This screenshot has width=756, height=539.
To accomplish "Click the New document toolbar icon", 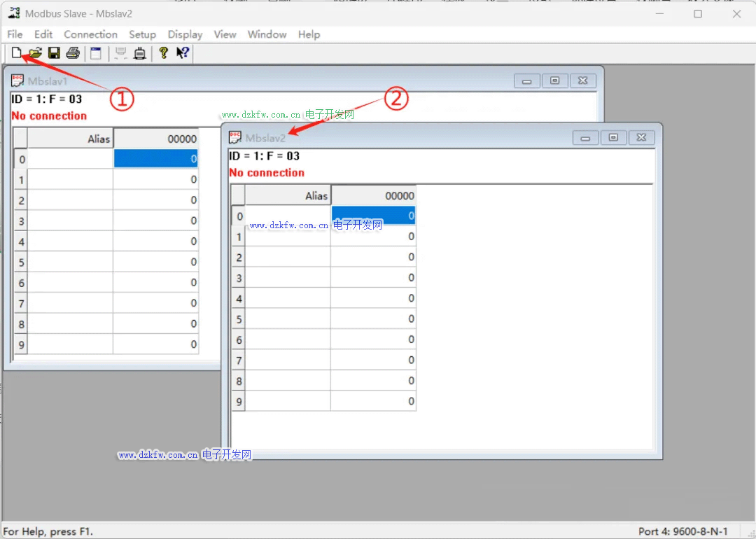I will 16,52.
